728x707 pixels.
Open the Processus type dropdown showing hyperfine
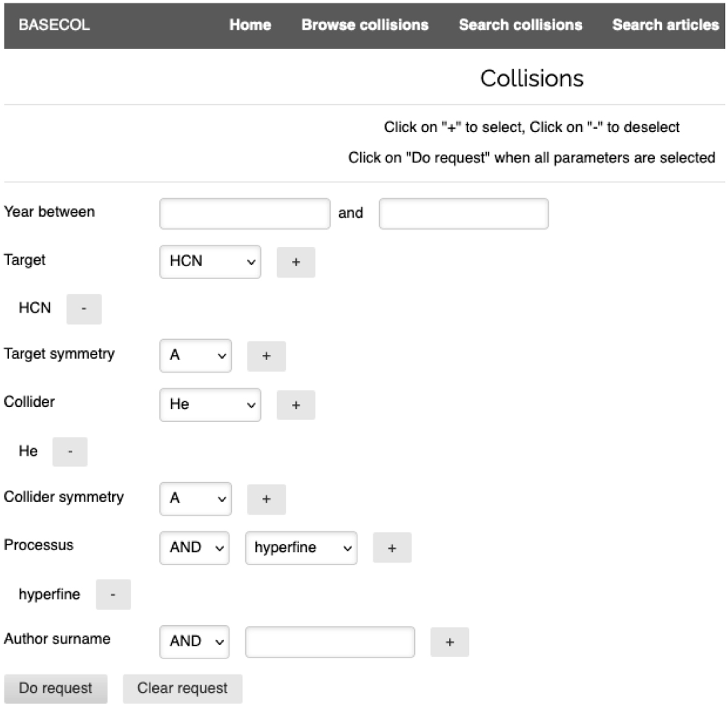pos(301,548)
